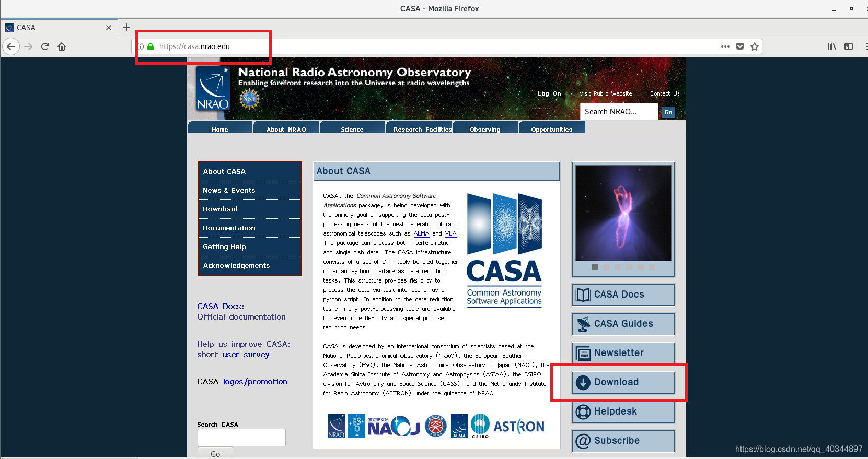Open a new tab with plus icon

pos(126,27)
